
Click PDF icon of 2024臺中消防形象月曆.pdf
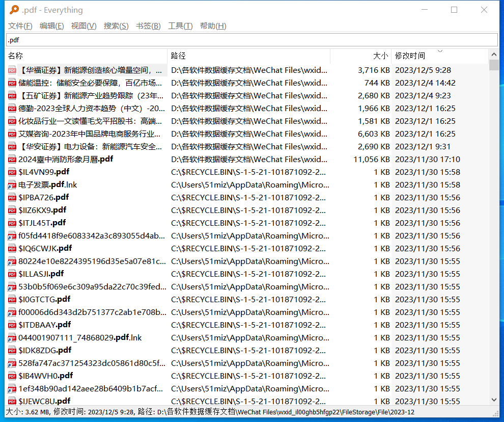click(x=12, y=160)
